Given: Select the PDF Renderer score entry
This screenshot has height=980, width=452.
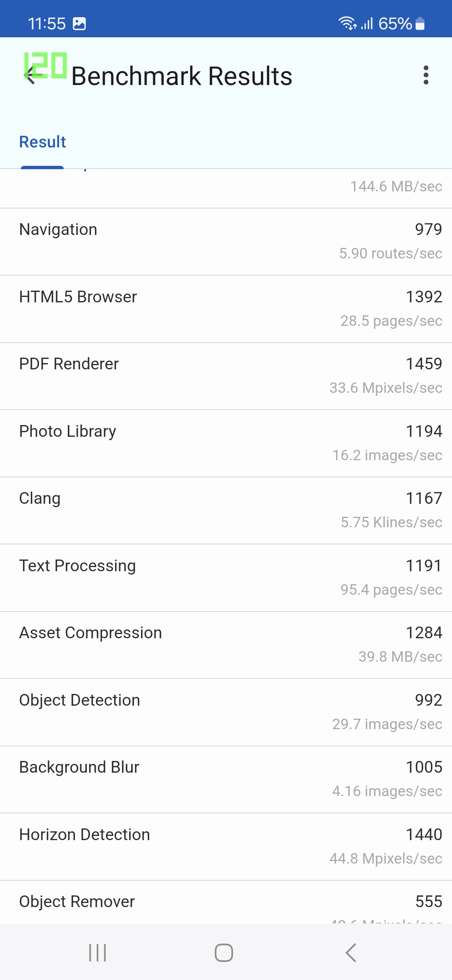Looking at the screenshot, I should click(x=226, y=376).
